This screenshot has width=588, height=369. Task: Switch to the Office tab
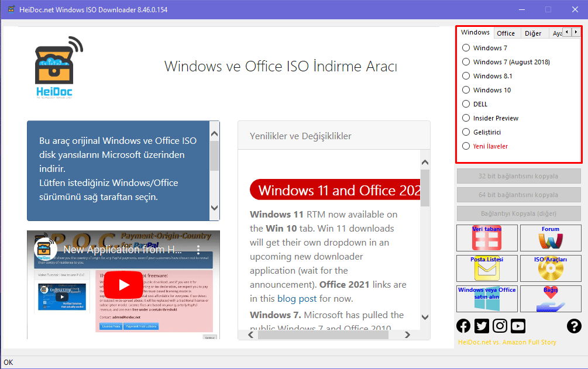click(506, 33)
